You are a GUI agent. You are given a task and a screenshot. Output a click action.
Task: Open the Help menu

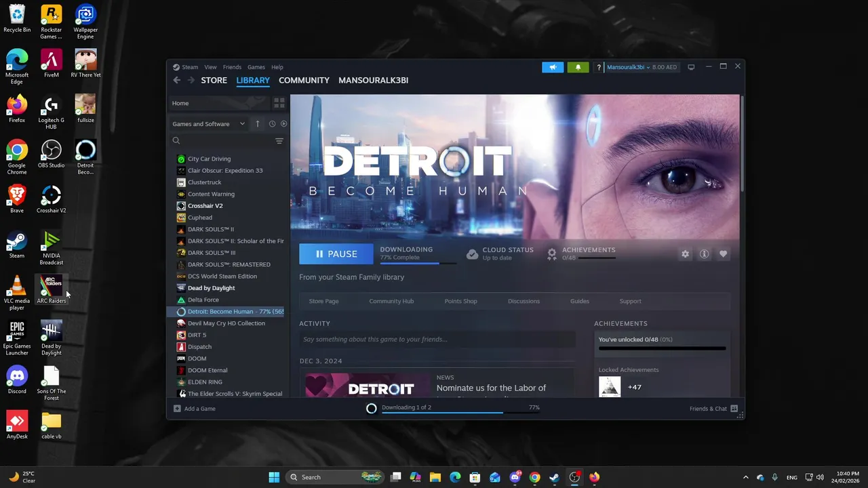click(x=277, y=67)
